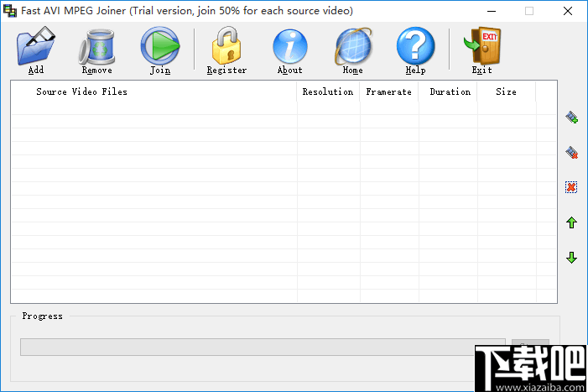Click the Duration column header
The width and height of the screenshot is (588, 392).
tap(448, 91)
